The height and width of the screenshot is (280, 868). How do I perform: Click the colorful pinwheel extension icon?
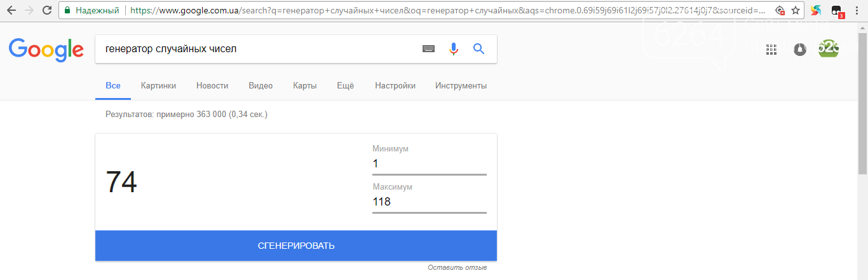[x=816, y=10]
